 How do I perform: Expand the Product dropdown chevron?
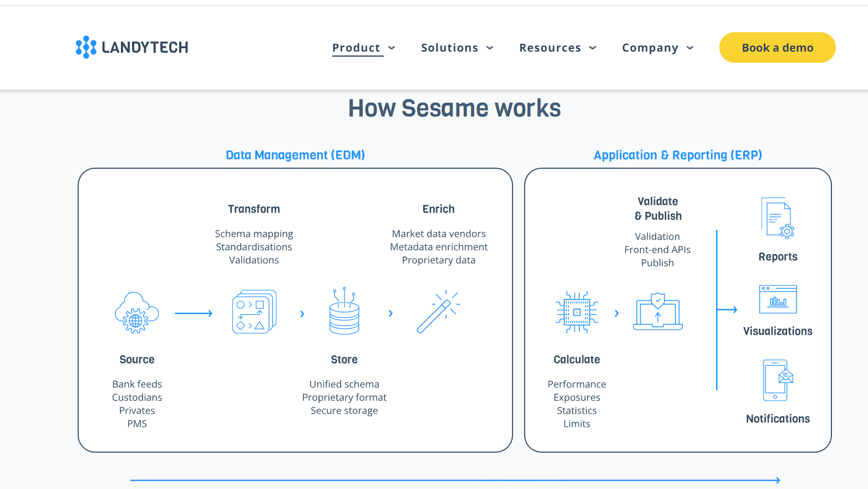pyautogui.click(x=392, y=48)
